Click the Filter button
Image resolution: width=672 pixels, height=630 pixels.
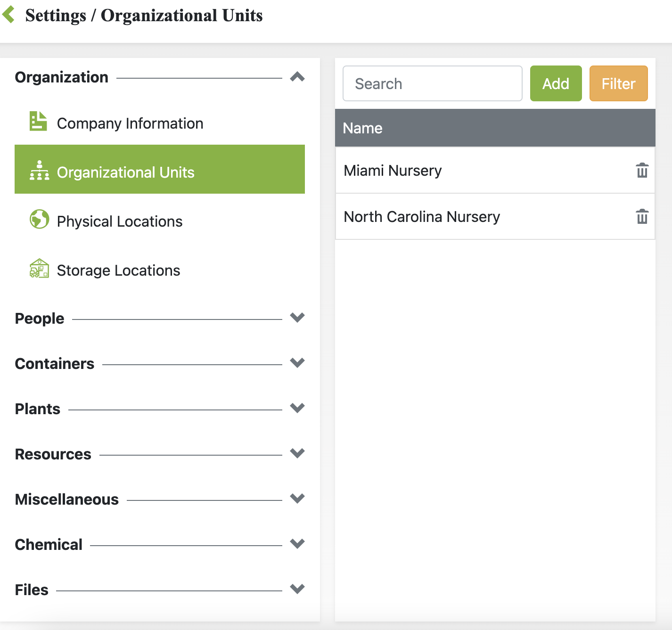[x=618, y=83]
